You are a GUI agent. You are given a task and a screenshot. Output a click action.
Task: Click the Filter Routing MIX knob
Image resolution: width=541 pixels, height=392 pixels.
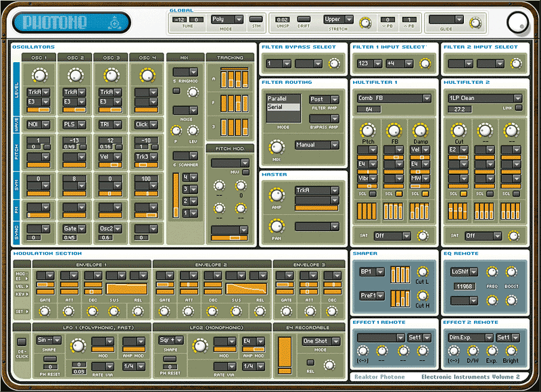[x=276, y=147]
